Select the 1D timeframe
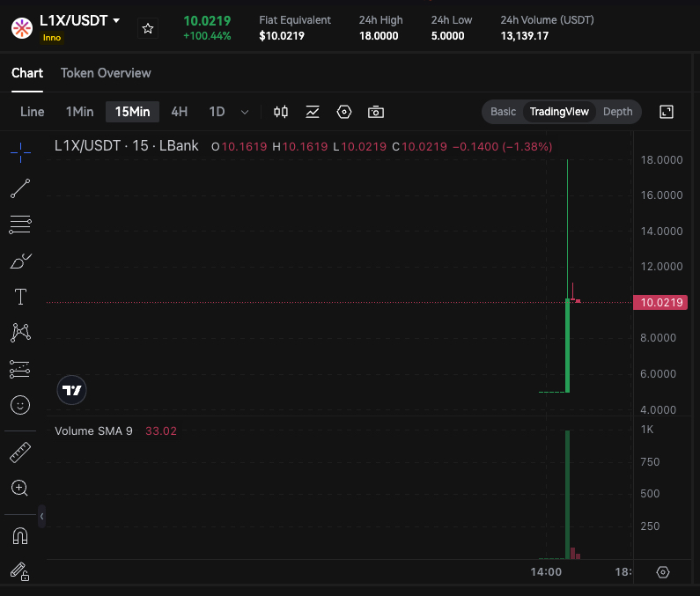700x596 pixels. 217,112
